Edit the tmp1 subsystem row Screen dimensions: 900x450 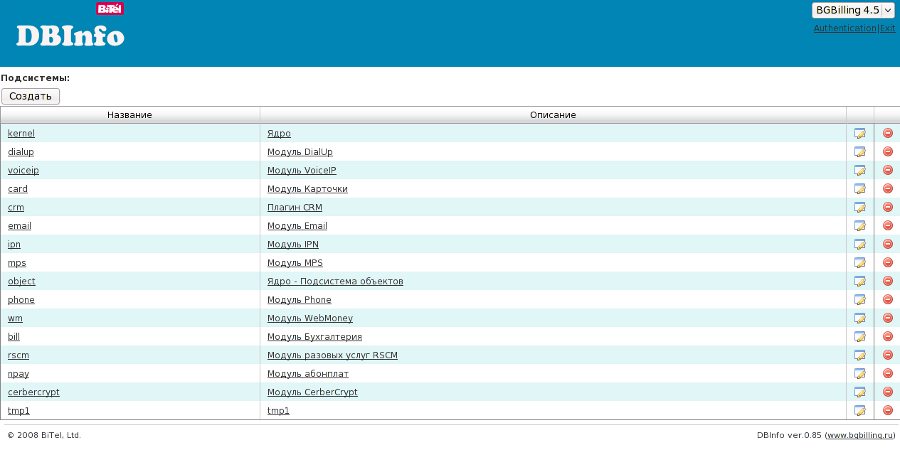860,410
